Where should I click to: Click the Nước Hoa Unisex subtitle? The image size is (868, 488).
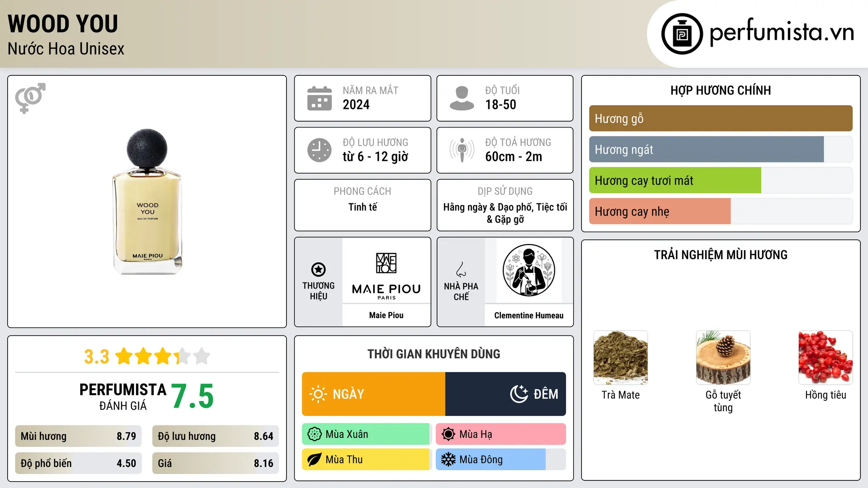click(66, 49)
